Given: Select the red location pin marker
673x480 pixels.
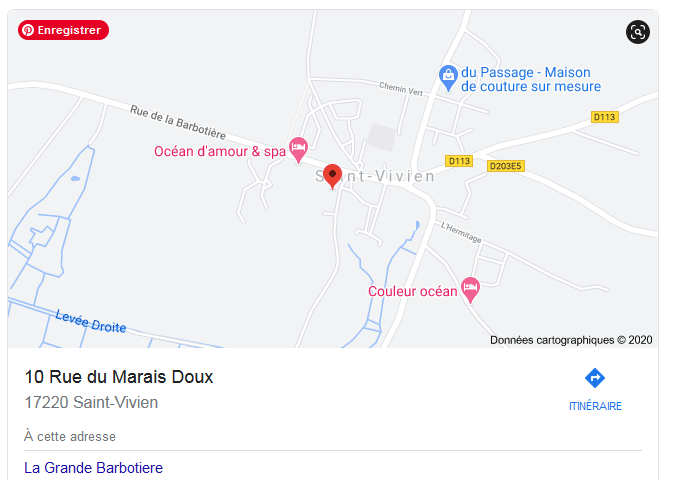Looking at the screenshot, I should [x=332, y=176].
